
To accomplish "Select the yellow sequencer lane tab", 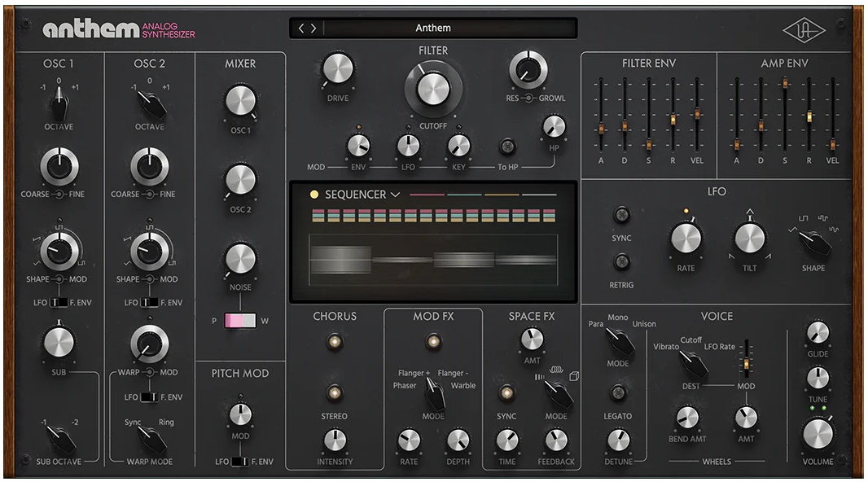I will coord(502,195).
